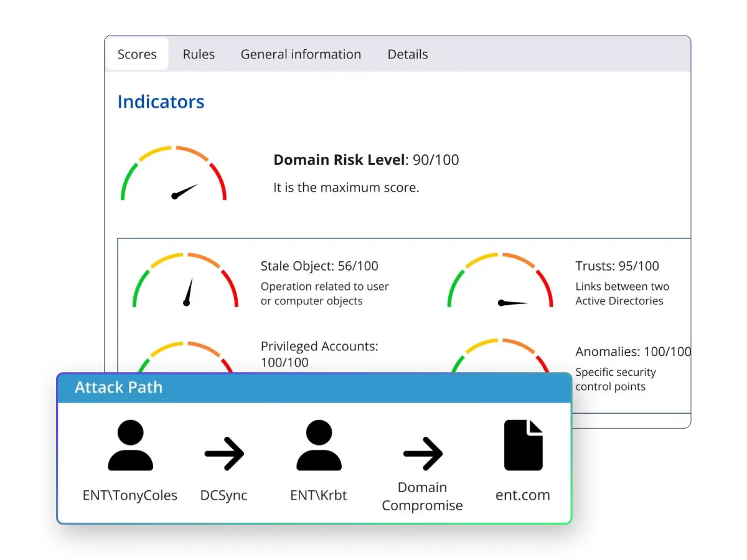Click the ENT\Krbt label
Viewport: 747px width, 560px height.
pos(319,496)
